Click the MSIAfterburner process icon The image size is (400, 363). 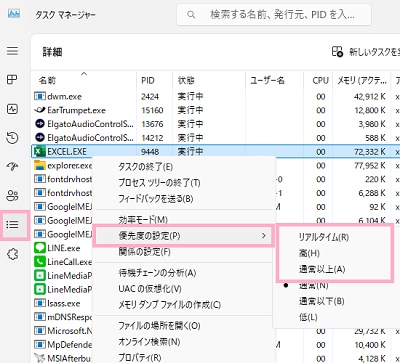tap(40, 358)
